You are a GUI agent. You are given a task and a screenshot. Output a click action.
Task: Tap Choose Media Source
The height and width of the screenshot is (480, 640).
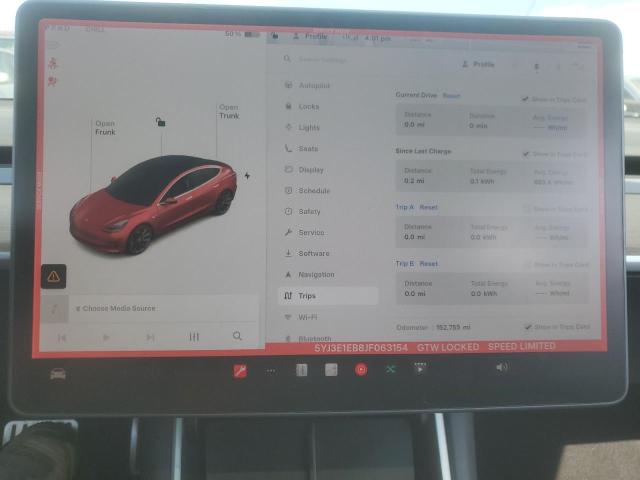[116, 308]
